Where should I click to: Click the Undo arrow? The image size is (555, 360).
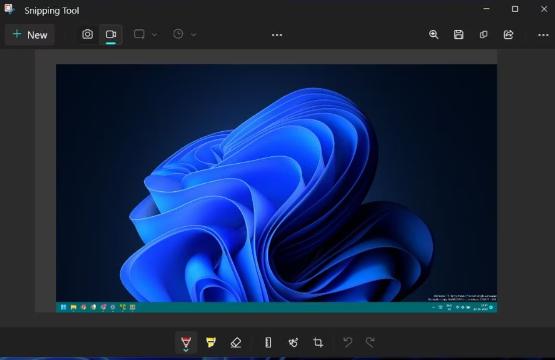click(x=348, y=342)
